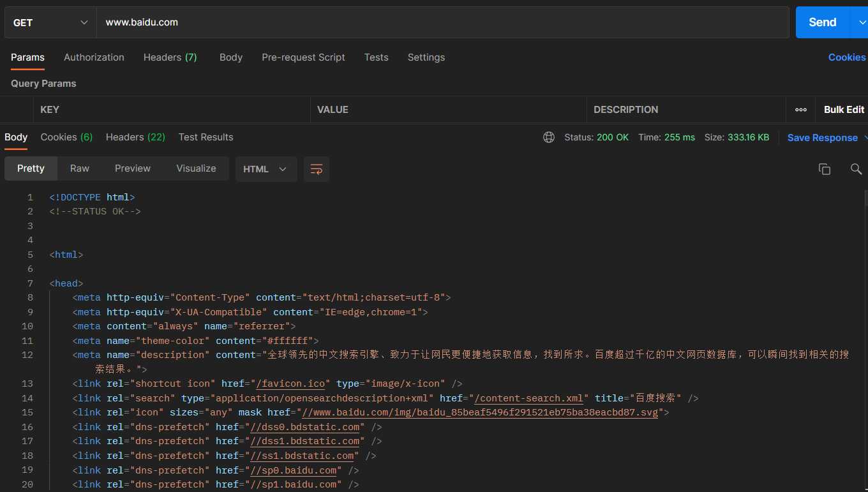868x492 pixels.
Task: Copy response body with copy icon
Action: [825, 169]
